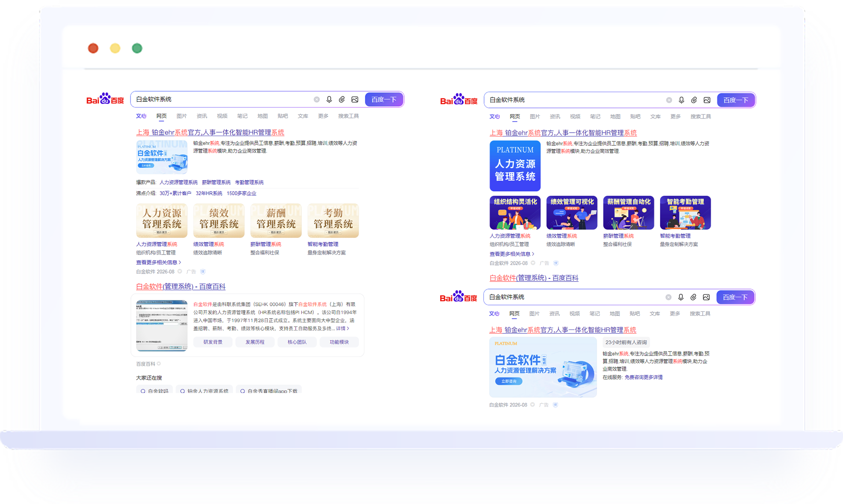Click the 考勤管理系统 link under 爆款产品
843x504 pixels.
(249, 182)
